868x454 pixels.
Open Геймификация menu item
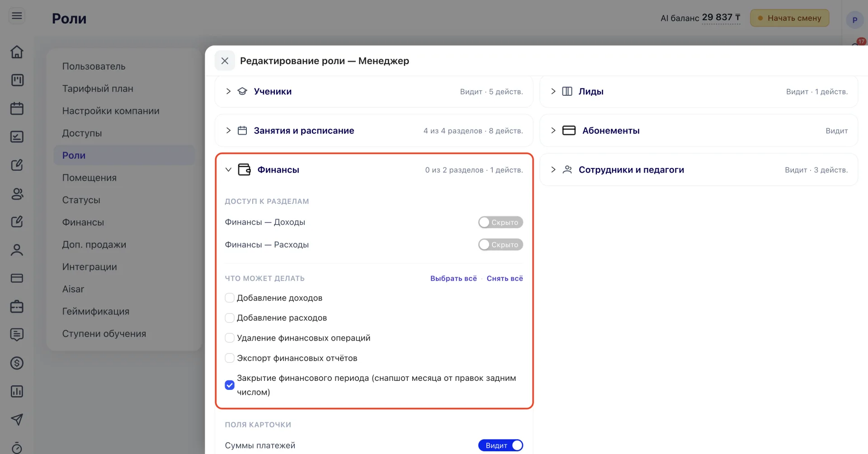[x=124, y=311]
